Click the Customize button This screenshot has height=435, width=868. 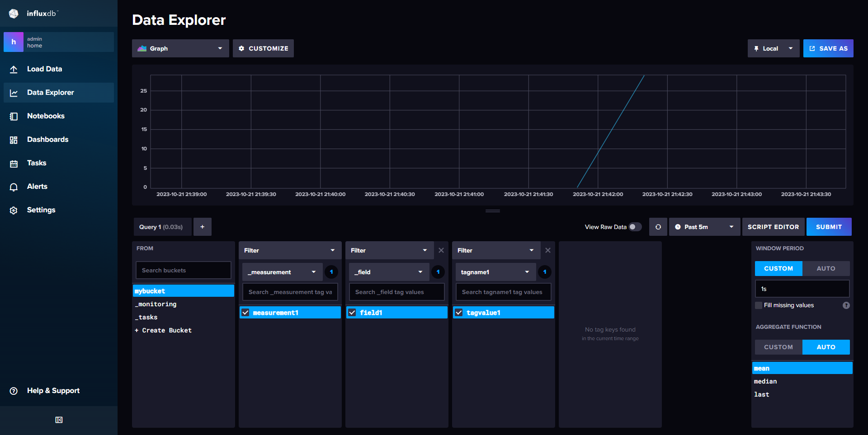click(x=263, y=48)
